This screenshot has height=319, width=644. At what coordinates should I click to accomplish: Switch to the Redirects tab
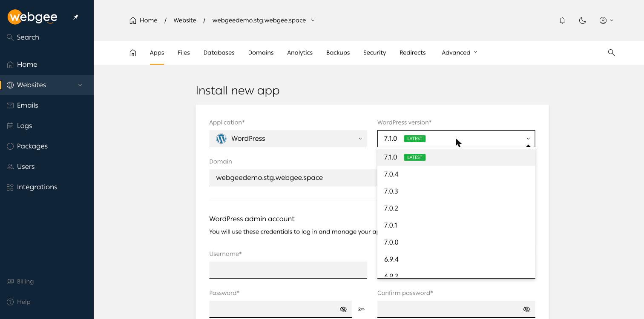(x=413, y=53)
